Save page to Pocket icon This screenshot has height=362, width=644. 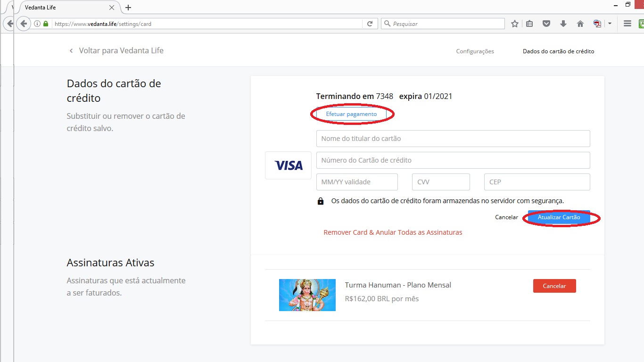tap(546, 24)
